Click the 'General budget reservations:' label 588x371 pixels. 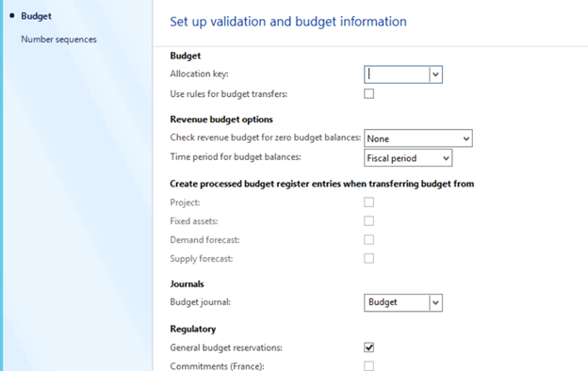tap(226, 347)
